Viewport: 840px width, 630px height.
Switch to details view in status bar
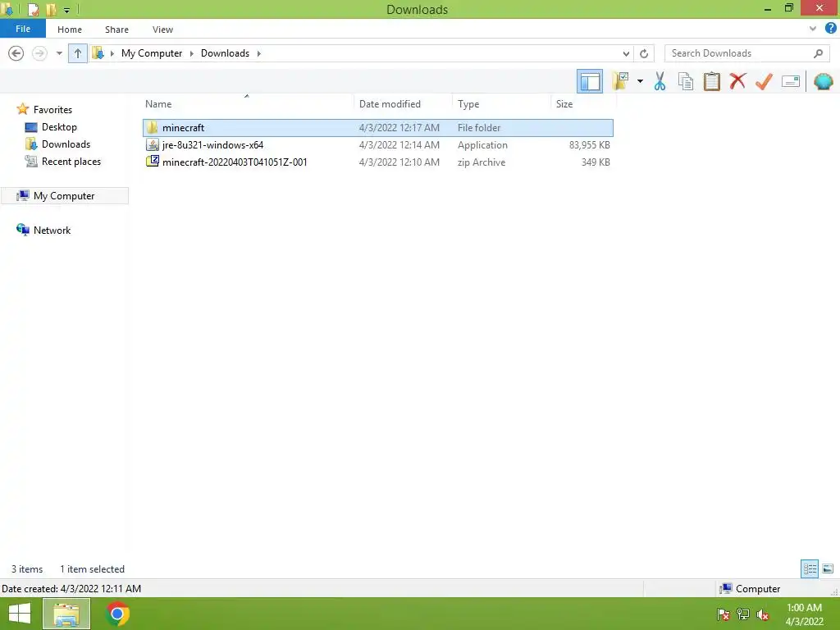tap(810, 568)
